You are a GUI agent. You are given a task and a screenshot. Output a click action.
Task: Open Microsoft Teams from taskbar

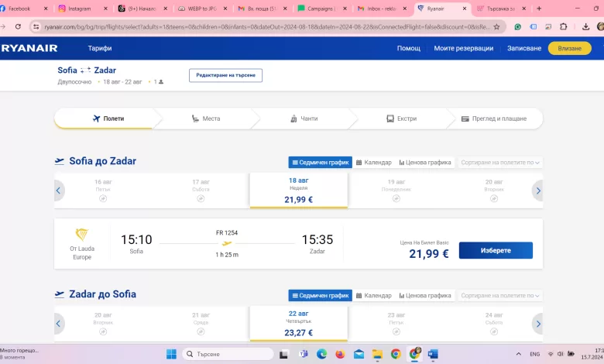[303, 354]
